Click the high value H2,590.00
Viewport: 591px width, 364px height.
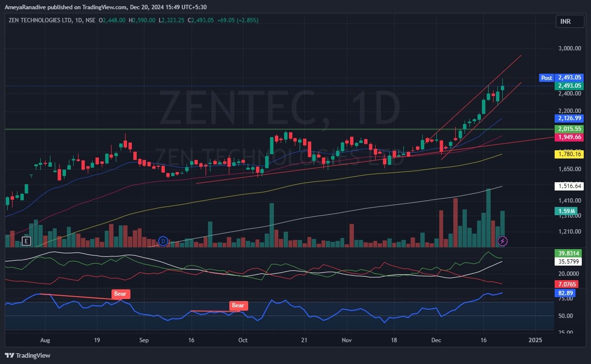[x=142, y=20]
